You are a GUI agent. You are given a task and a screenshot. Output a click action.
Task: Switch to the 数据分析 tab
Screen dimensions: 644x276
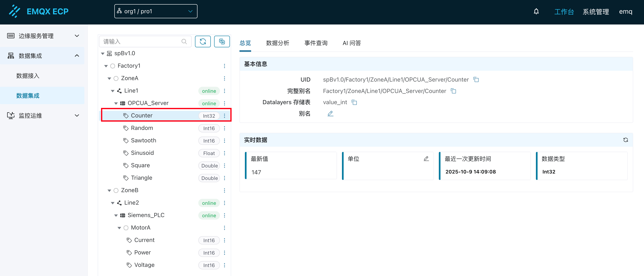278,43
